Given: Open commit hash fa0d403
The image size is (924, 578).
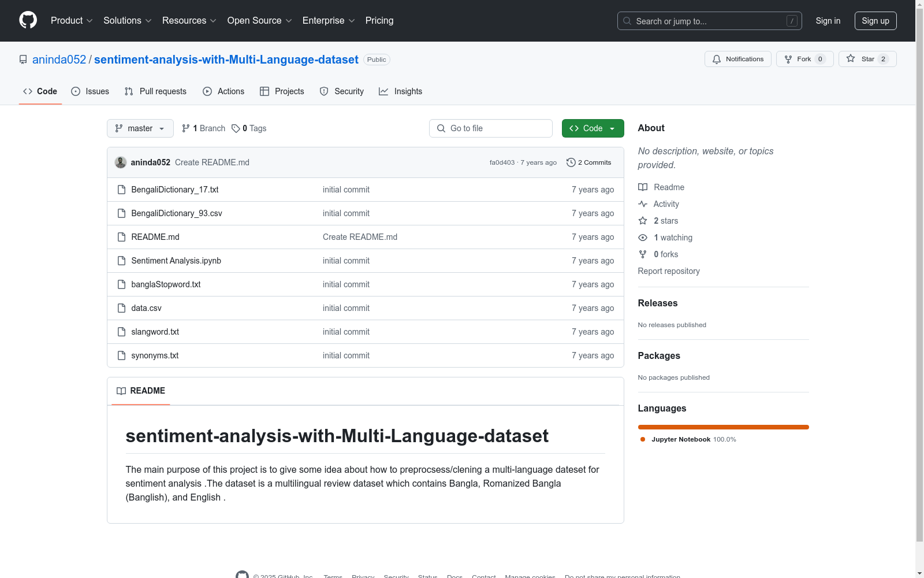Looking at the screenshot, I should (x=502, y=162).
